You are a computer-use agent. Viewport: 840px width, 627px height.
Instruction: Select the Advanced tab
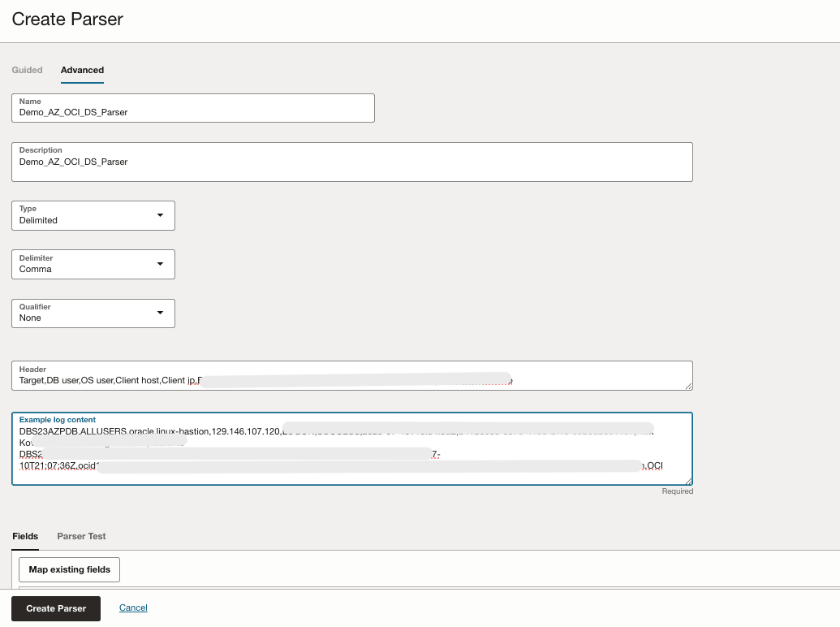click(x=81, y=70)
